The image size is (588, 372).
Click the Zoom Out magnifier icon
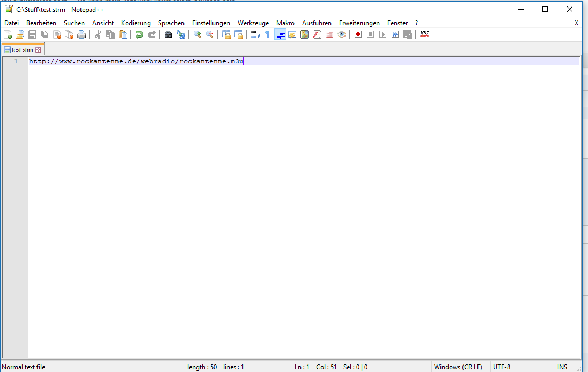[210, 34]
